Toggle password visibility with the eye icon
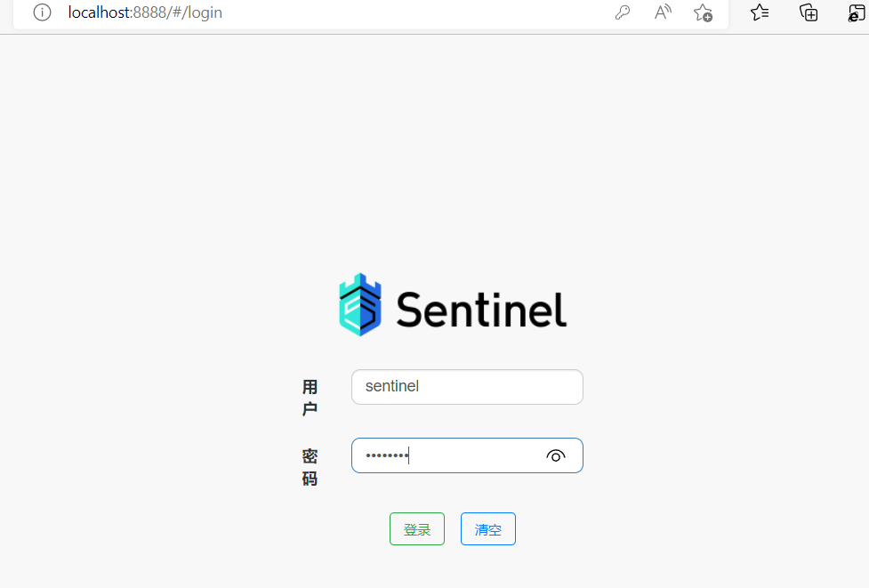This screenshot has height=588, width=869. point(556,456)
